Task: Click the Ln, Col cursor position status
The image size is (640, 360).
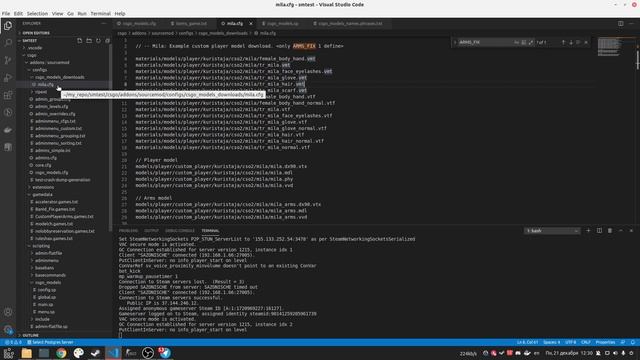Action: tap(527, 342)
